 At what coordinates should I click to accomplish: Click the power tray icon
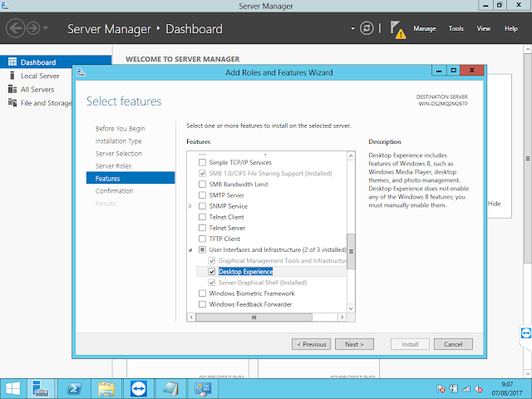tap(454, 389)
